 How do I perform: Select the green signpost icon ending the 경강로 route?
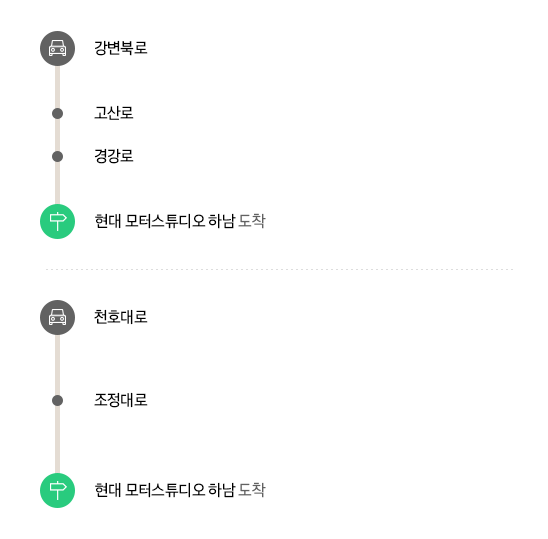[57, 221]
